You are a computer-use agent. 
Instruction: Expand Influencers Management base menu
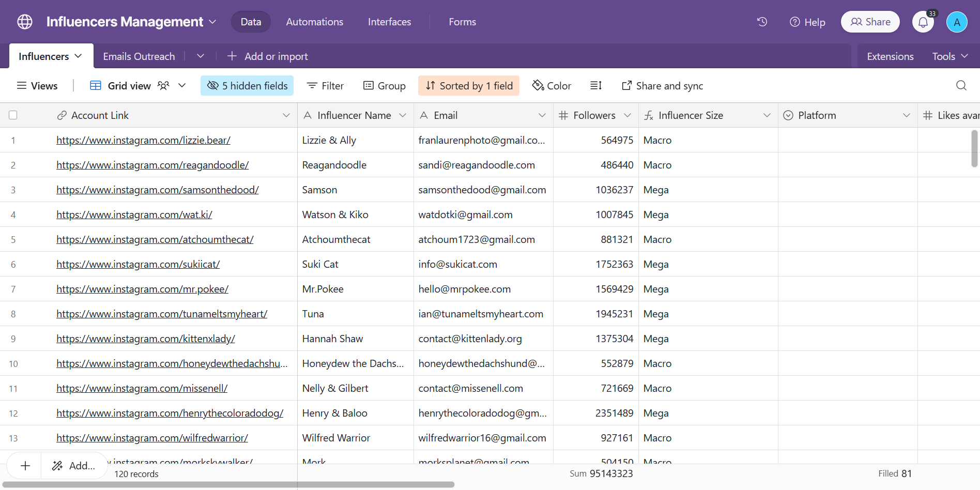[x=212, y=22]
